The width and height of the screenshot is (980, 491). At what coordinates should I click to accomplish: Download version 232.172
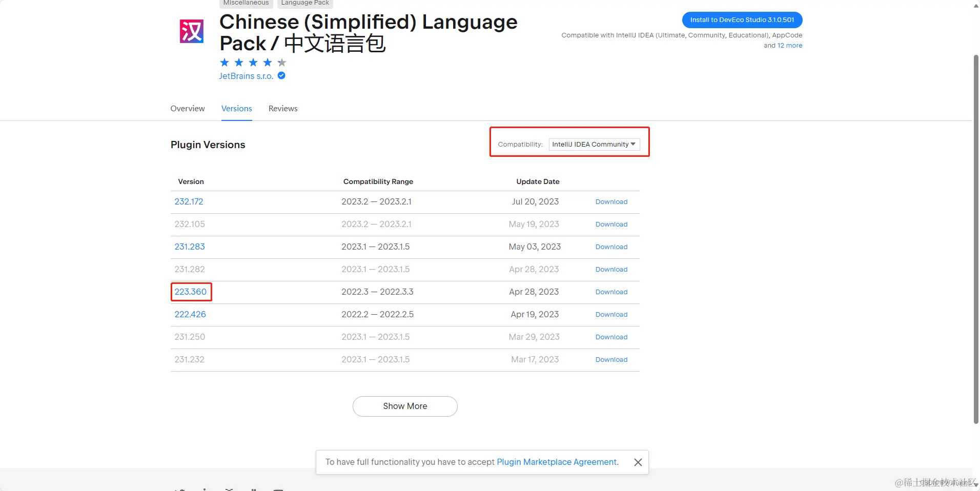pos(611,202)
